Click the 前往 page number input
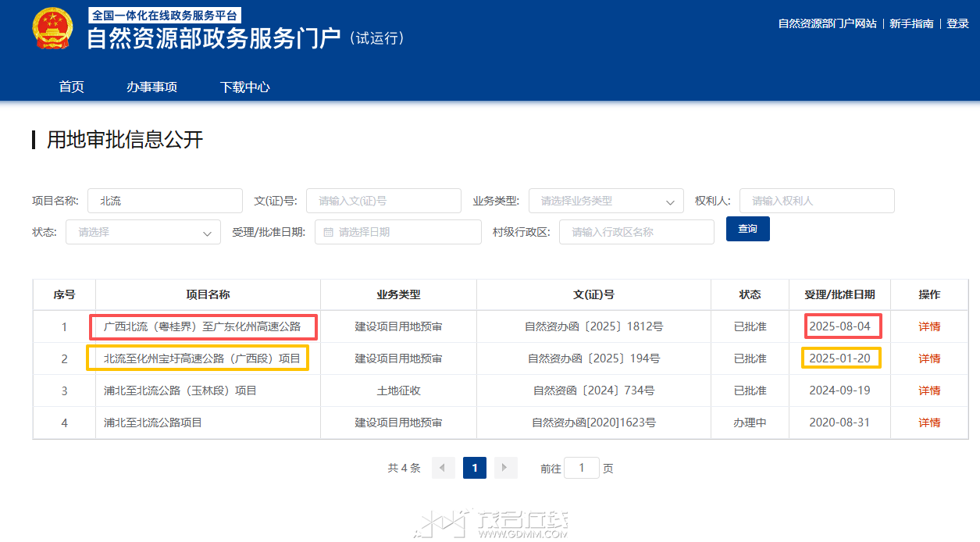The width and height of the screenshot is (980, 542). [x=582, y=468]
